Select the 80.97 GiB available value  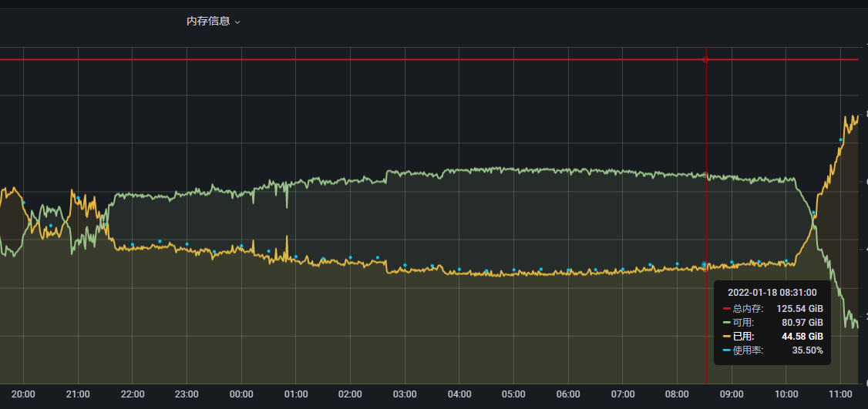tap(802, 322)
